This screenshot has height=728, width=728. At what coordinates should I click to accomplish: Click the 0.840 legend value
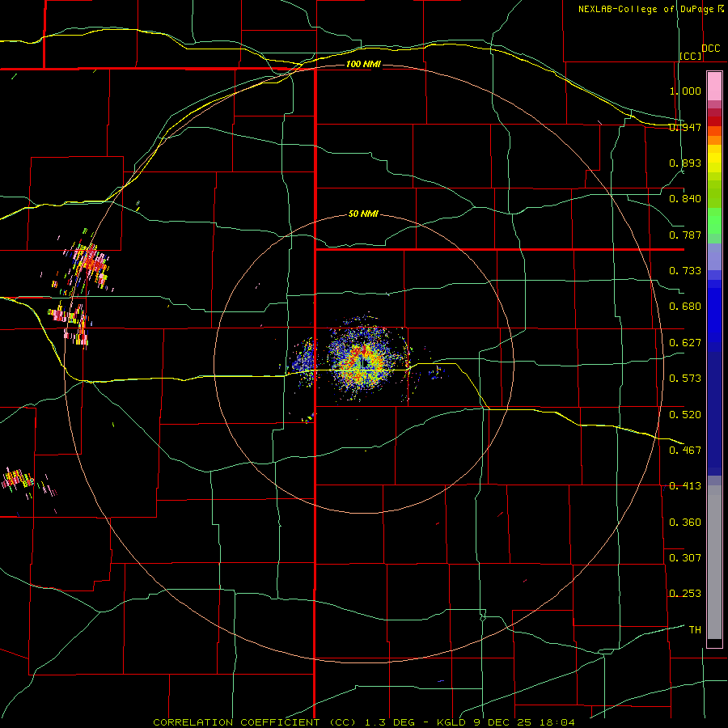pos(685,199)
